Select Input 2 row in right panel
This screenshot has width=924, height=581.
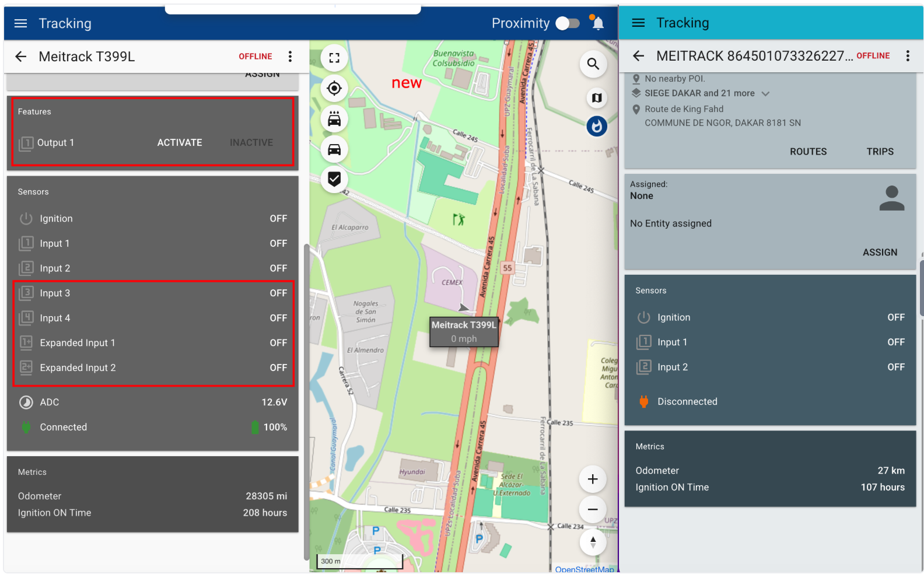(x=770, y=367)
